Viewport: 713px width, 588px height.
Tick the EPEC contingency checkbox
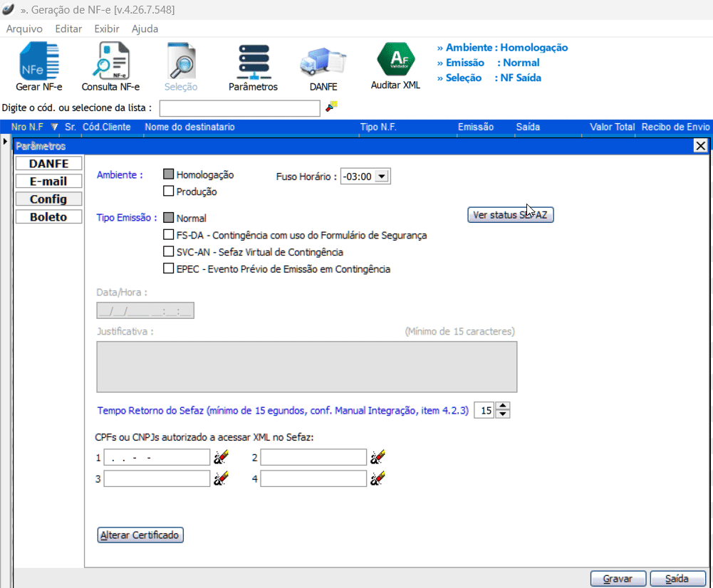(169, 269)
